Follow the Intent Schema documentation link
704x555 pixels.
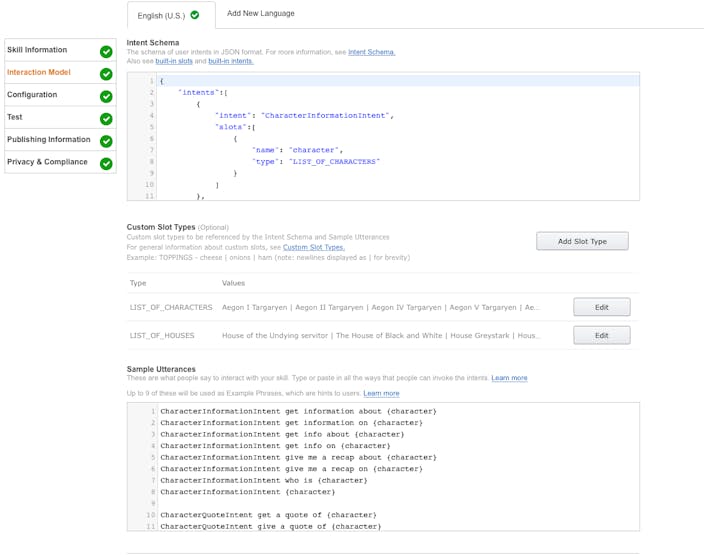click(x=372, y=52)
